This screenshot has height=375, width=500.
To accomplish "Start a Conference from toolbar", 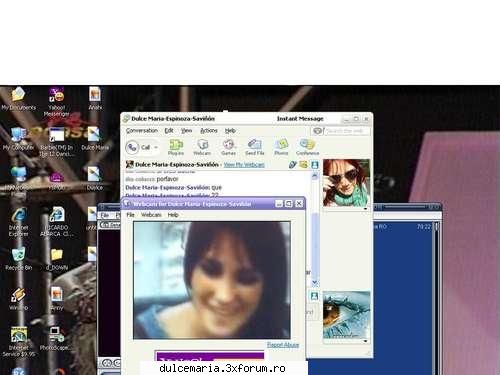I will click(x=307, y=147).
